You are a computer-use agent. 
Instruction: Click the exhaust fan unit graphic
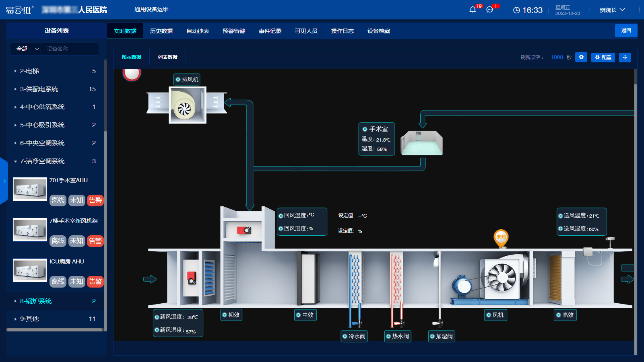187,105
